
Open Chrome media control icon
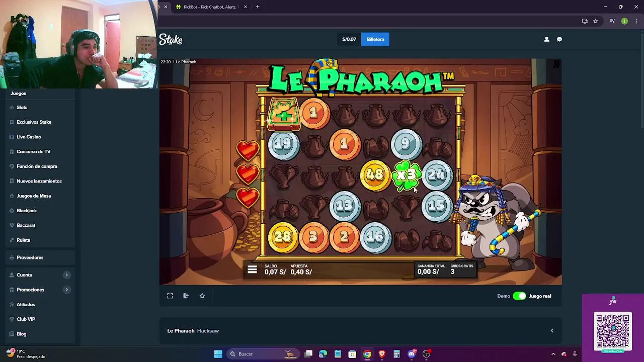coord(612,21)
